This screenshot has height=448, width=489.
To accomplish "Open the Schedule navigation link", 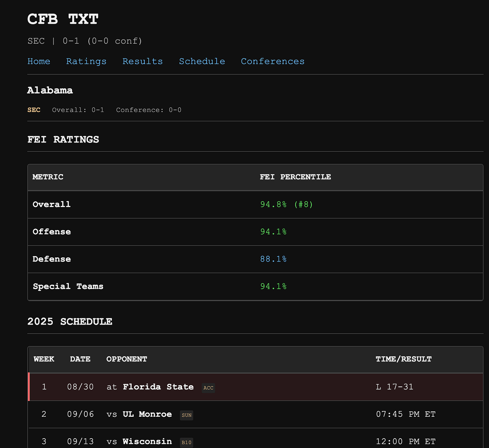I will tap(202, 61).
